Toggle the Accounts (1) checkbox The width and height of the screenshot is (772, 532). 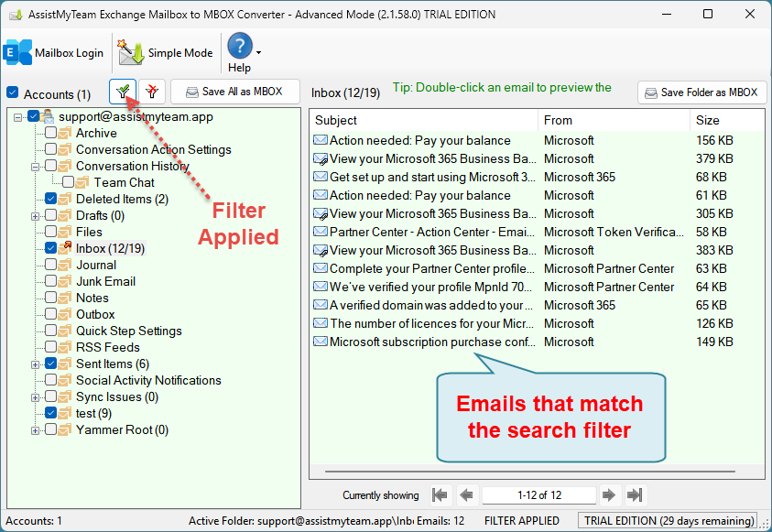coord(12,93)
